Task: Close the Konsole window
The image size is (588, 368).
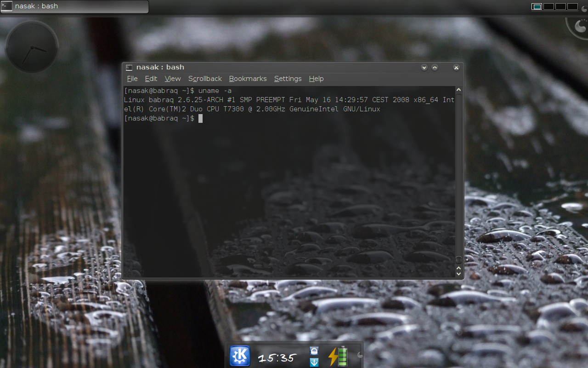Action: click(456, 68)
